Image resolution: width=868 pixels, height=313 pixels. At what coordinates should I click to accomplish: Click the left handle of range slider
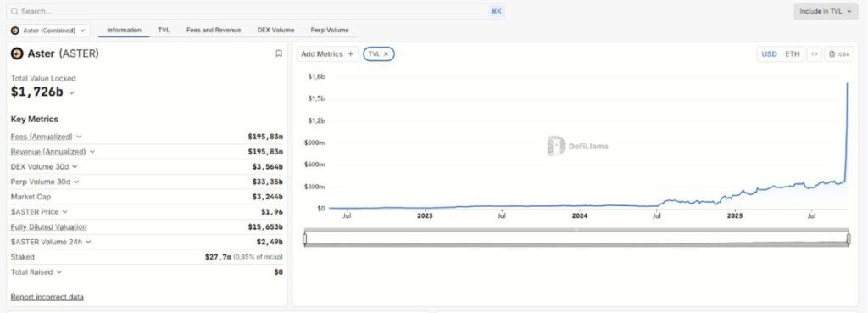305,238
